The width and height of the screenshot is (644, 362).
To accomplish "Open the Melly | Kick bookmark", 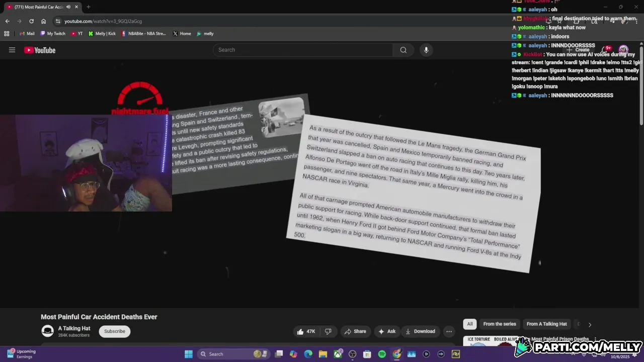I will pos(102,34).
